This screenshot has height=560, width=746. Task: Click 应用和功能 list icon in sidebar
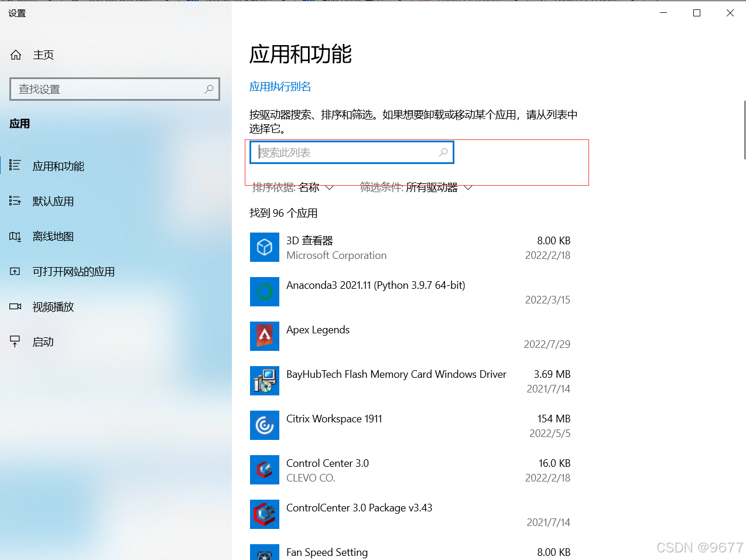(15, 166)
